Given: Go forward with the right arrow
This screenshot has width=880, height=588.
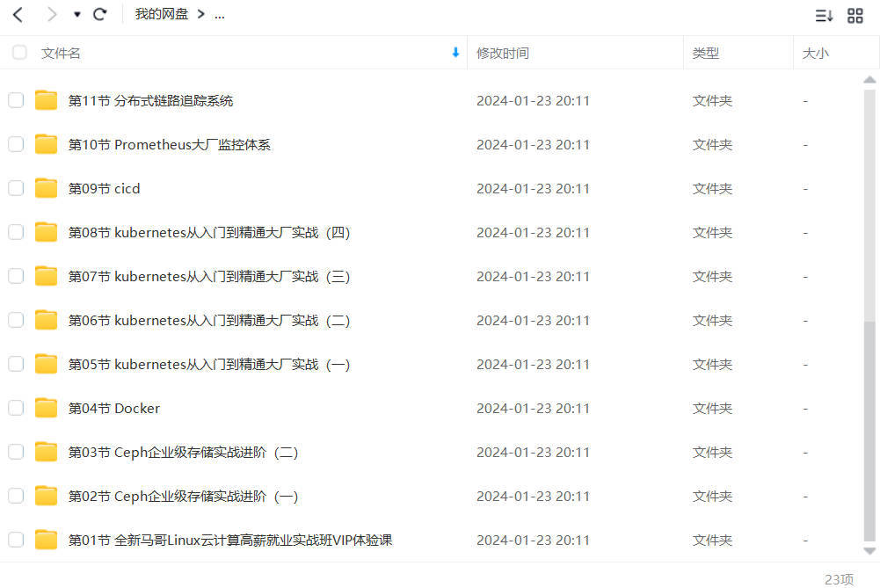Looking at the screenshot, I should point(52,15).
